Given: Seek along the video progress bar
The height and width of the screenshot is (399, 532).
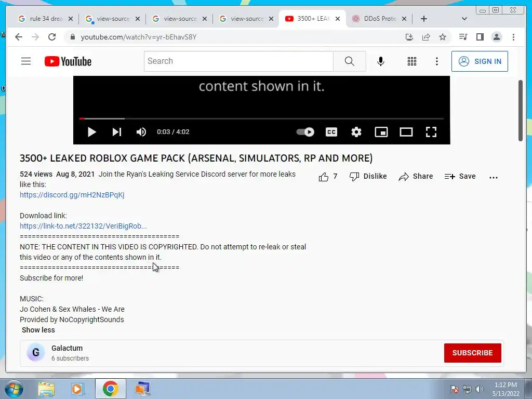Looking at the screenshot, I should coord(261,119).
